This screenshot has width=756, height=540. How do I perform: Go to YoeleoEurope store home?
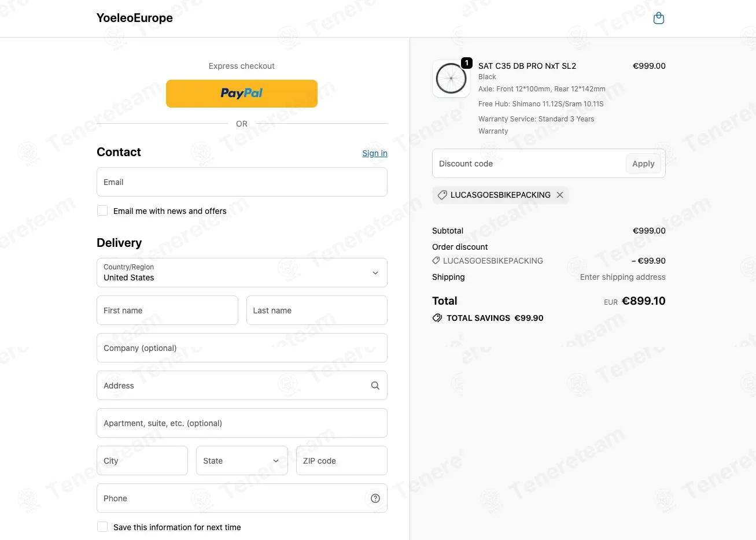[135, 18]
